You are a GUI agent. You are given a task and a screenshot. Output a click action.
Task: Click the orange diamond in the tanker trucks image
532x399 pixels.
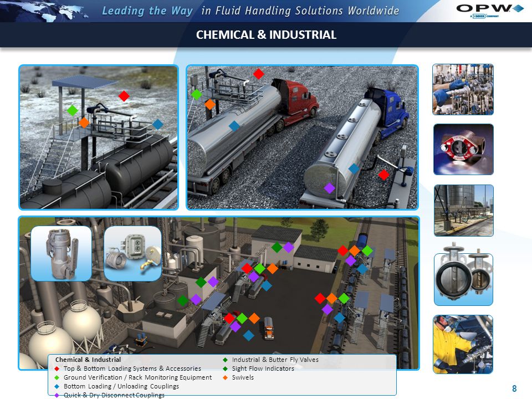[210, 104]
